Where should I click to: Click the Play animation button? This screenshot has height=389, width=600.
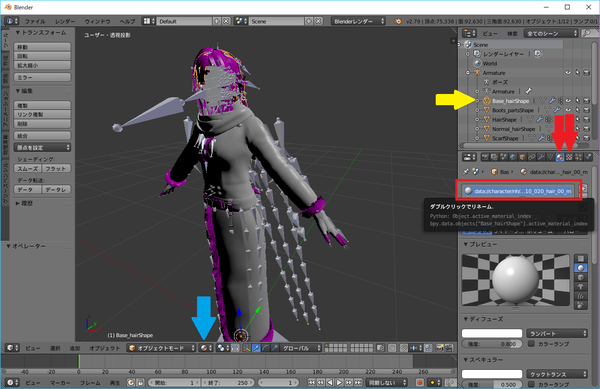pos(339,382)
